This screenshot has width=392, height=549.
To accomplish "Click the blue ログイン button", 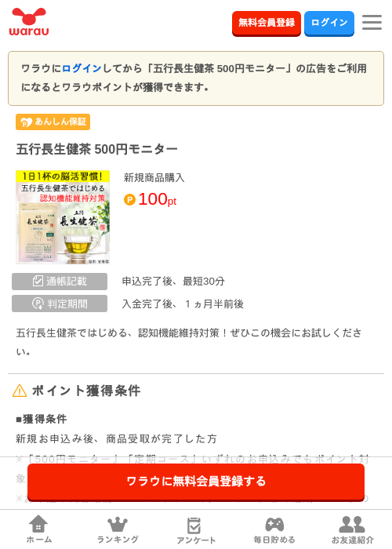I will coord(329,23).
